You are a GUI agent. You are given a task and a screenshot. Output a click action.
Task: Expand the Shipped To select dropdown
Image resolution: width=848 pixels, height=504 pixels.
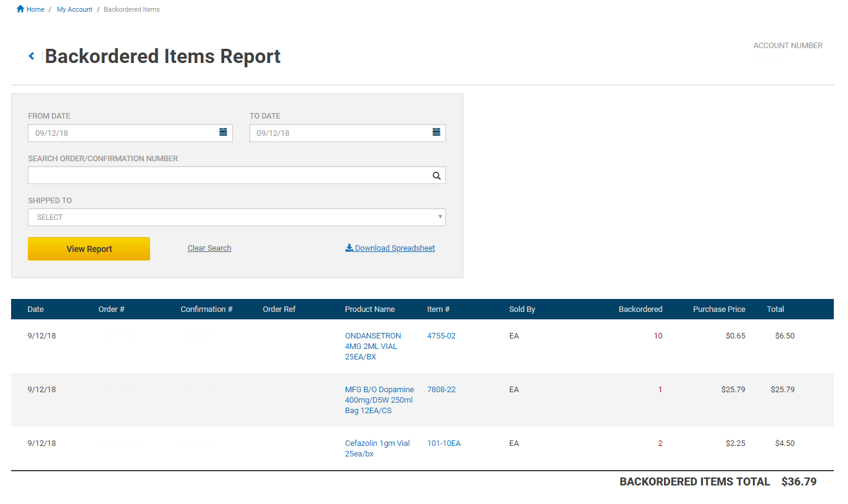click(x=237, y=217)
